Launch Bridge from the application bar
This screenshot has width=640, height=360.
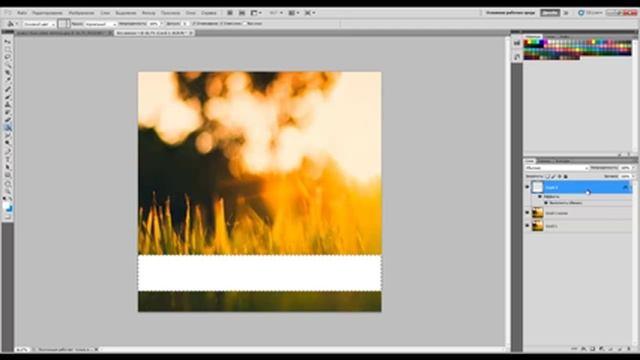pos(230,13)
